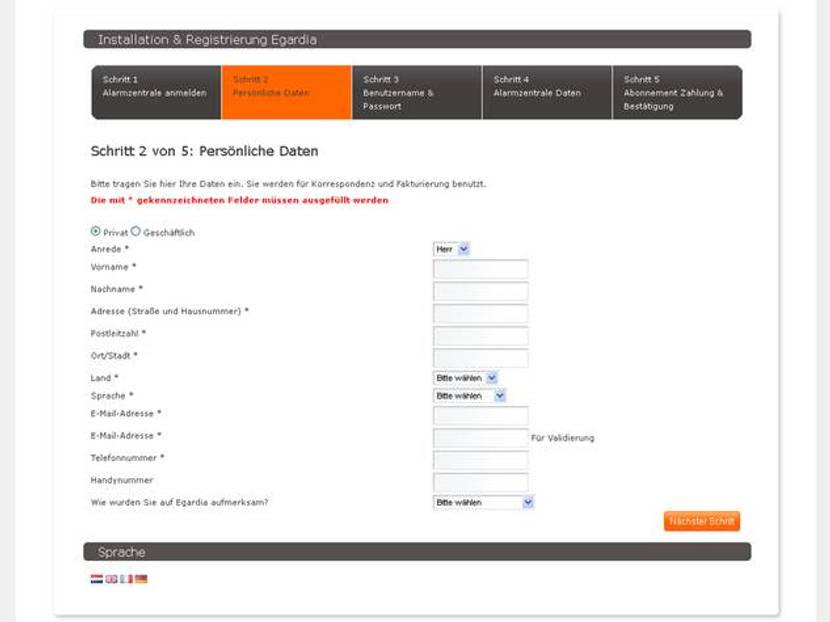Image resolution: width=830 pixels, height=622 pixels.
Task: Click into the Adresse (Straße und Hausnummer) field
Action: 481,313
